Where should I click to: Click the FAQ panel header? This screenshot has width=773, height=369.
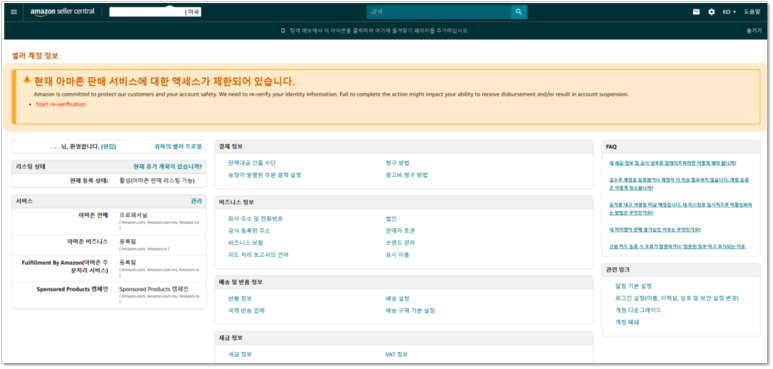611,147
